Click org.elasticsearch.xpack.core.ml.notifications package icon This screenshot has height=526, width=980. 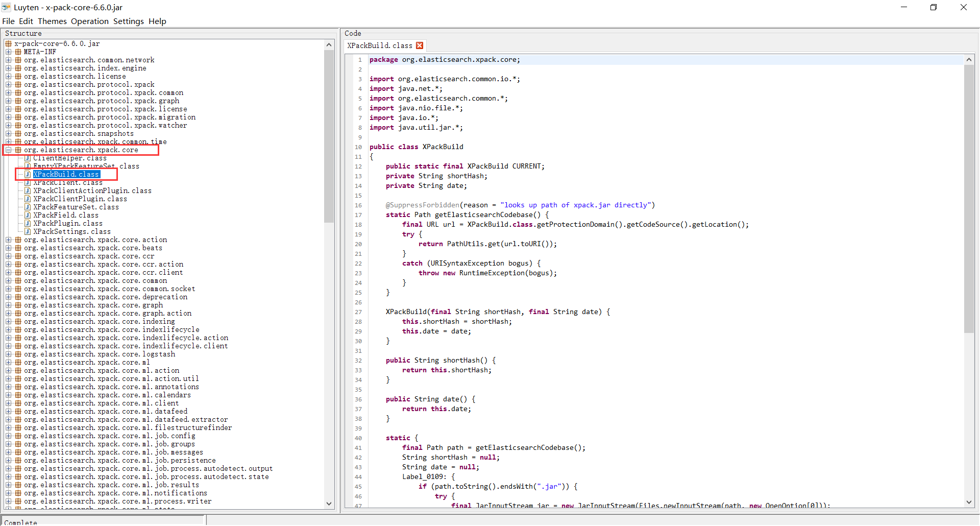18,493
